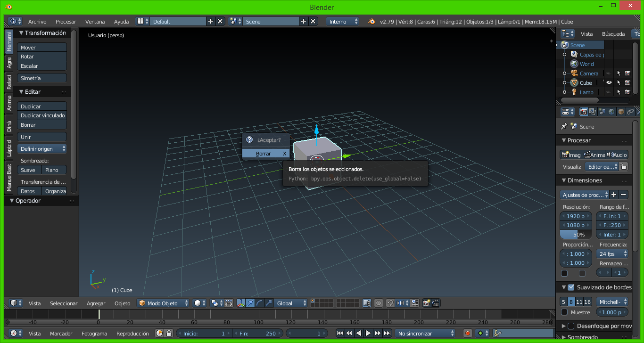The height and width of the screenshot is (343, 644).
Task: Open the Constraints properties tab chain icon
Action: (x=631, y=112)
